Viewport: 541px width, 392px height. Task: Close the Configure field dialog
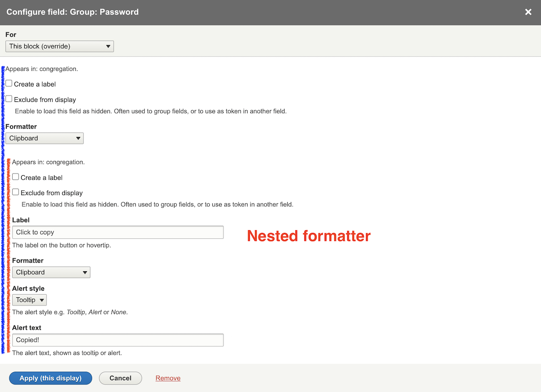click(x=528, y=12)
